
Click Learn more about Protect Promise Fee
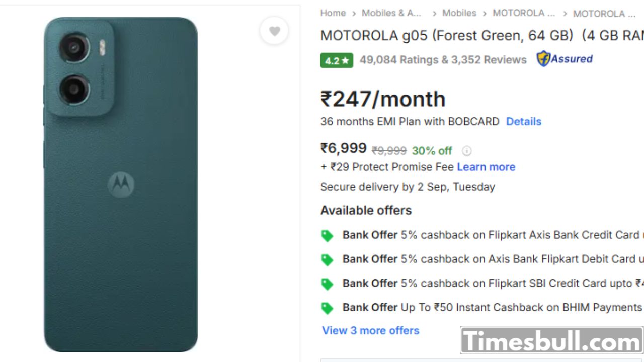[x=486, y=167]
